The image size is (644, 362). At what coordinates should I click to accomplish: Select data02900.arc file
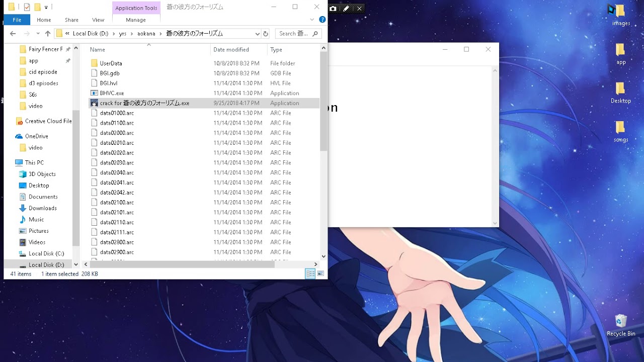click(117, 252)
